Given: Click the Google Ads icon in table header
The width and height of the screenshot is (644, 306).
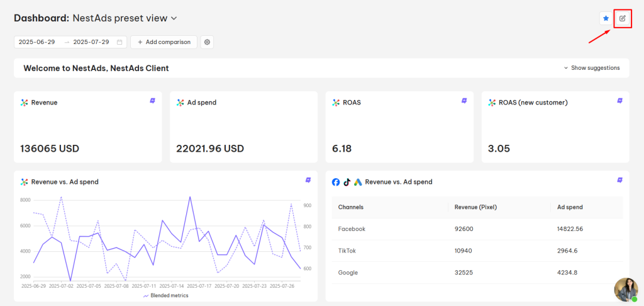Looking at the screenshot, I should coord(358,182).
